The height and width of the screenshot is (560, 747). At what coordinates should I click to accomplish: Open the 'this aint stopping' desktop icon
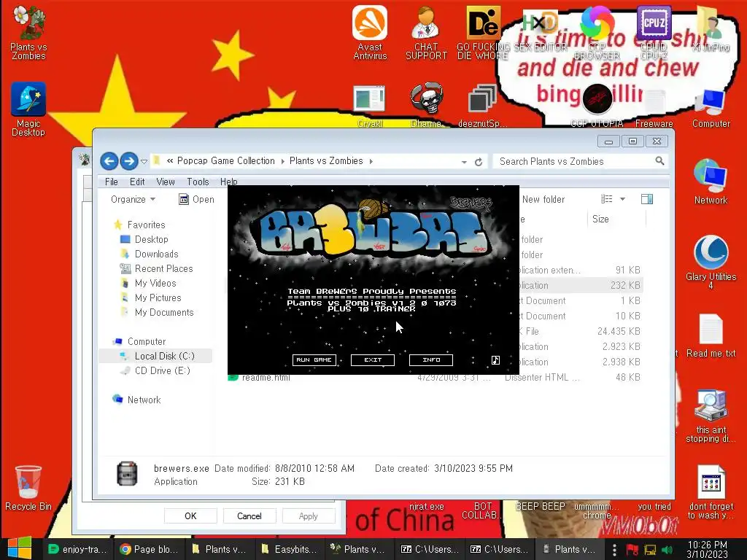711,416
